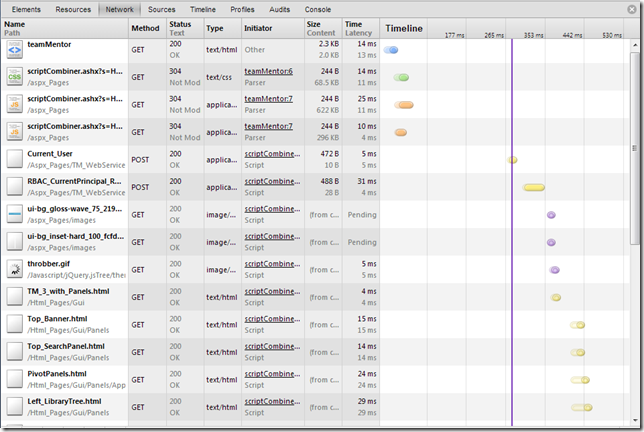
Task: Click the Current_User request file icon
Action: (14, 159)
